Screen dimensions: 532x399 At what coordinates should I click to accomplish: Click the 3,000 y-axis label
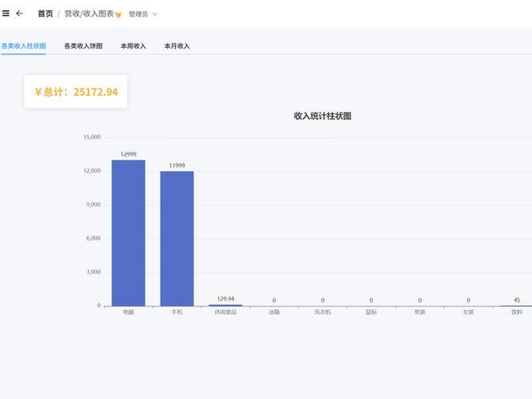click(x=93, y=272)
